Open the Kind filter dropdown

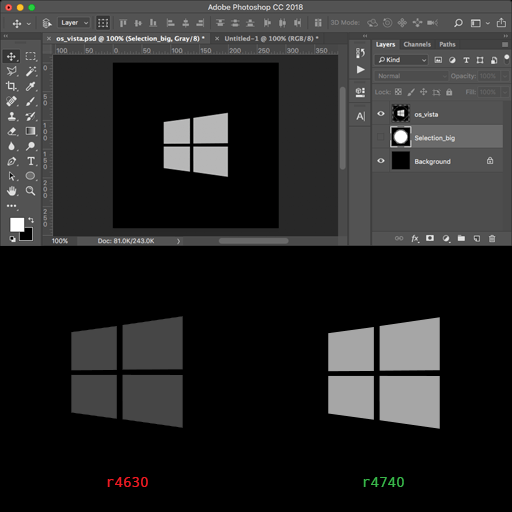tap(401, 60)
